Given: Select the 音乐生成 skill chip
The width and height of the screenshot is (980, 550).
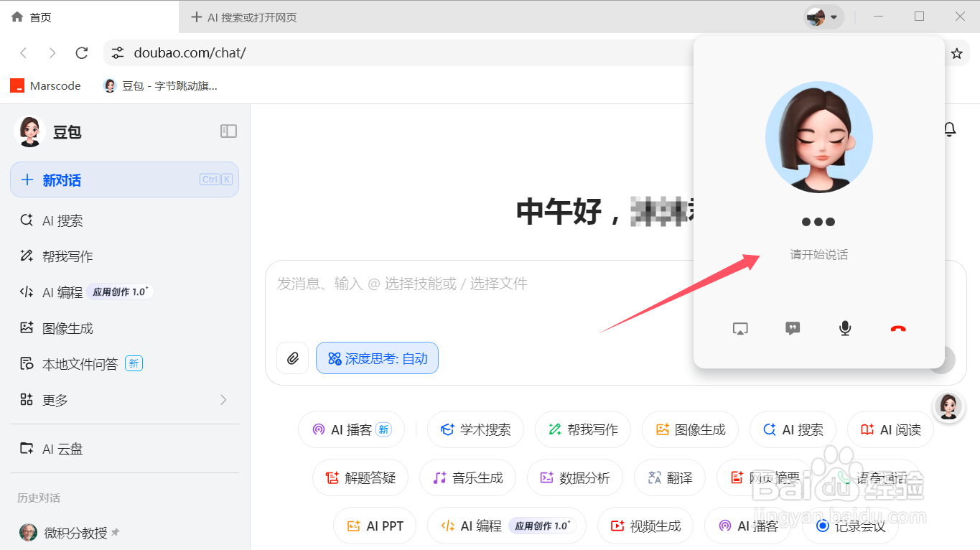Looking at the screenshot, I should tap(467, 477).
